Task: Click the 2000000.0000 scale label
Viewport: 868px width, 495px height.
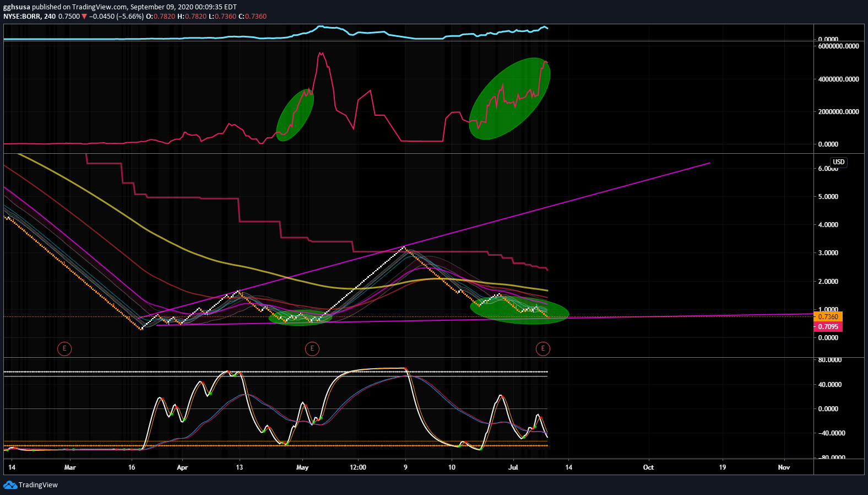Action: (x=838, y=112)
